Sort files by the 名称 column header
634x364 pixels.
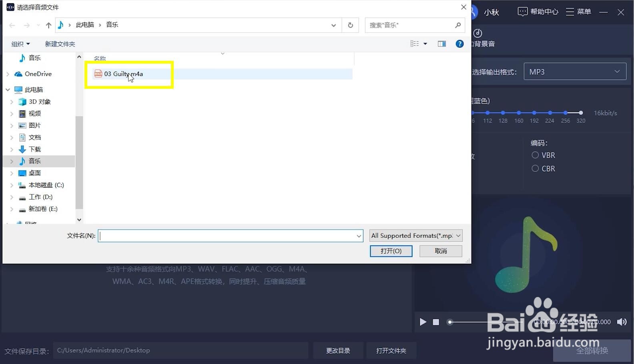[100, 58]
